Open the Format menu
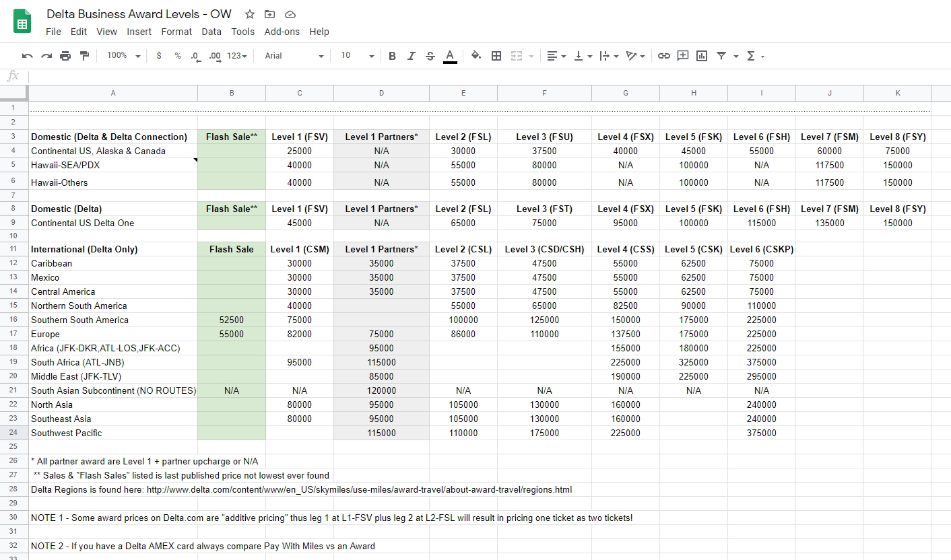The image size is (951, 560). (176, 32)
